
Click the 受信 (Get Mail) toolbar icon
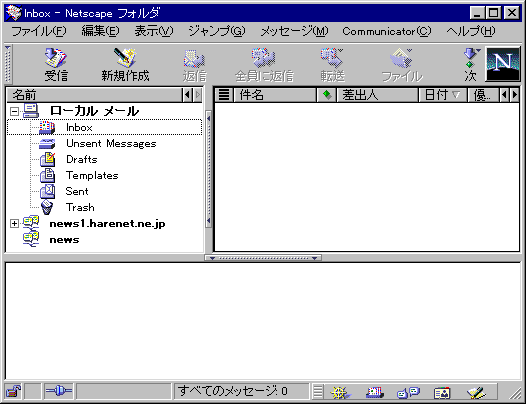pos(56,58)
